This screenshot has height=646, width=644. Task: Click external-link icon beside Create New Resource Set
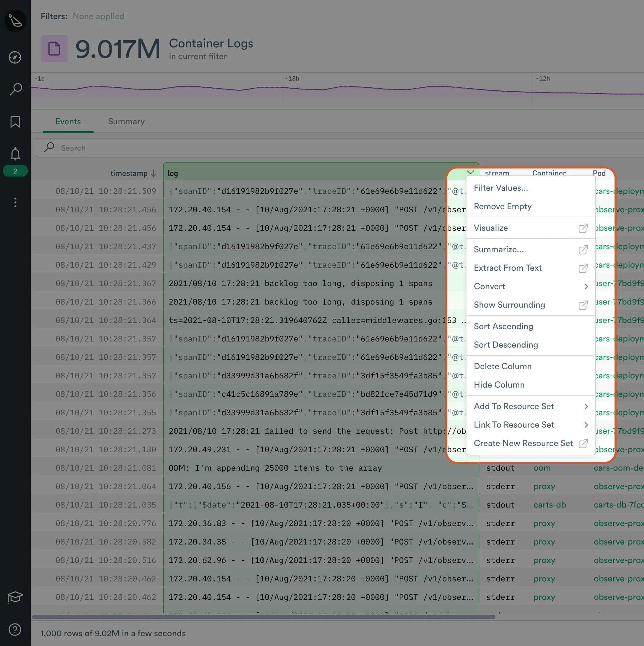click(x=583, y=443)
